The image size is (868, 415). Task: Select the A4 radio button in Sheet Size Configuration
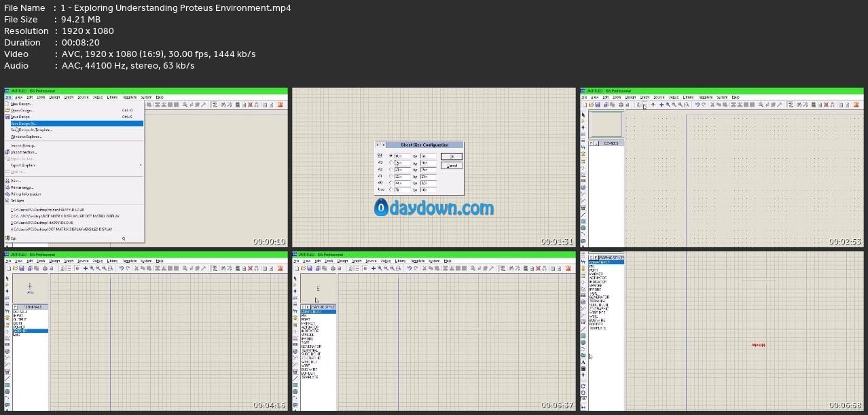(x=390, y=156)
